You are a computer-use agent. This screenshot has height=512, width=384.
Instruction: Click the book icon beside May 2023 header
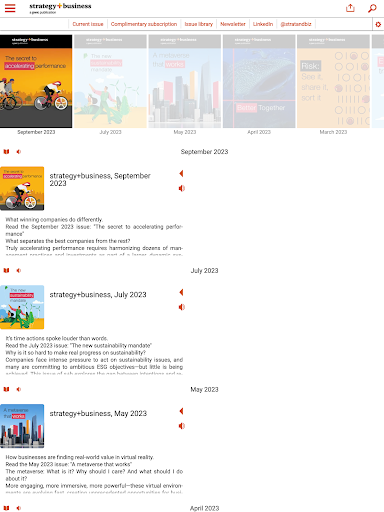click(x=6, y=389)
